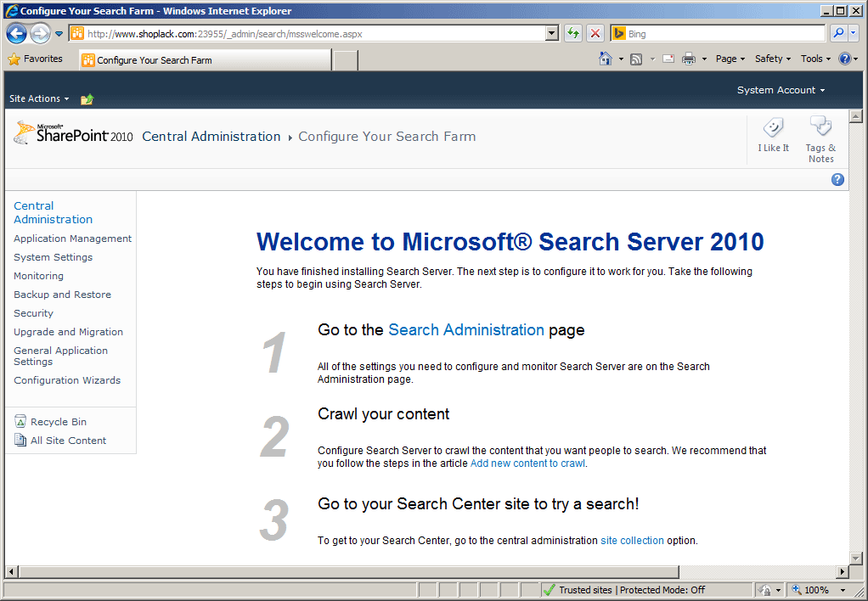Click the Welcome to Microsoft Search Server heading
The image size is (868, 601).
[x=510, y=242]
